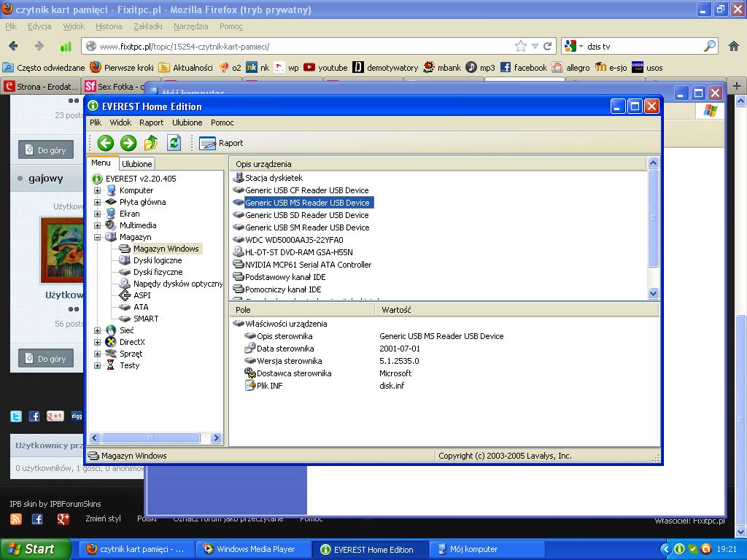Reload page in Firefox address bar
Screen dimensions: 747x560
click(547, 46)
